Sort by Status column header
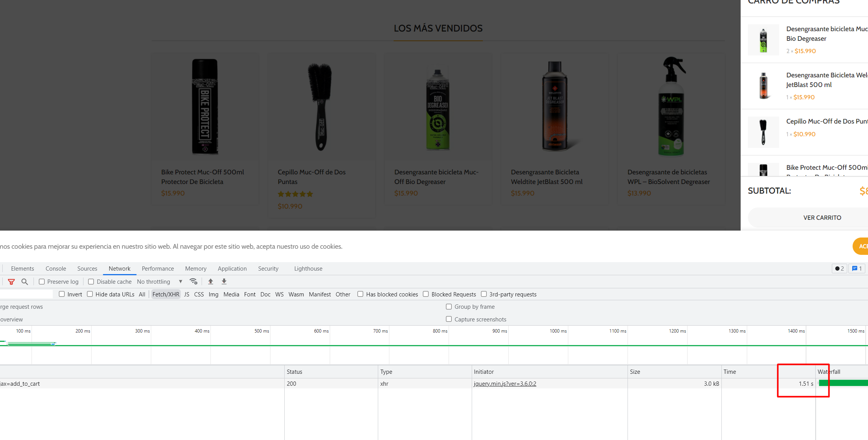 pos(331,372)
